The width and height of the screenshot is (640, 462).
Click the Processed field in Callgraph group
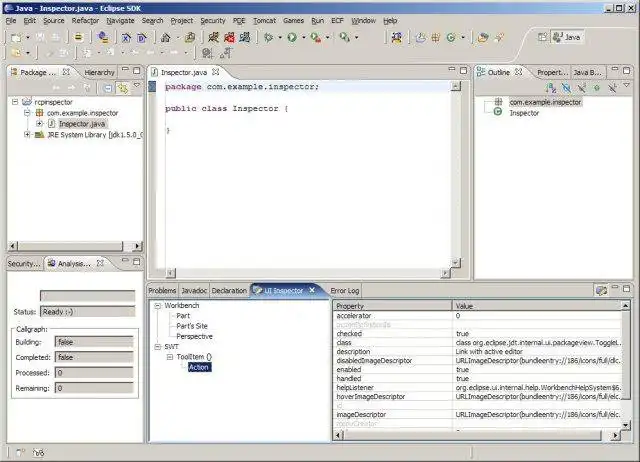(x=94, y=373)
